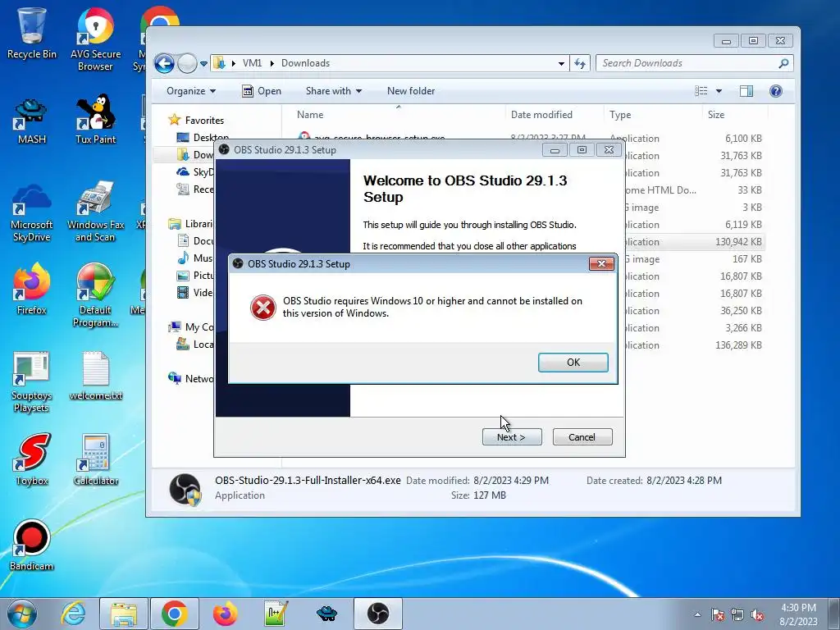
Task: Open the notepad editor taskbar icon
Action: (276, 614)
